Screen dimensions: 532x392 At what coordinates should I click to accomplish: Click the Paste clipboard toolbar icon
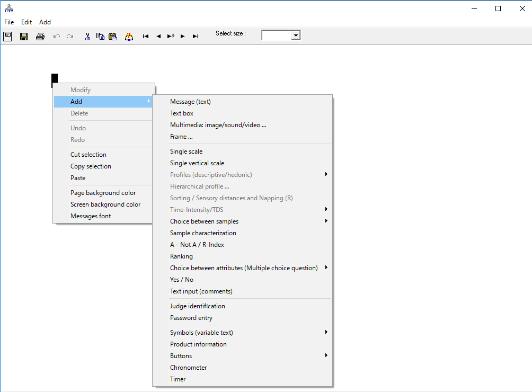113,36
